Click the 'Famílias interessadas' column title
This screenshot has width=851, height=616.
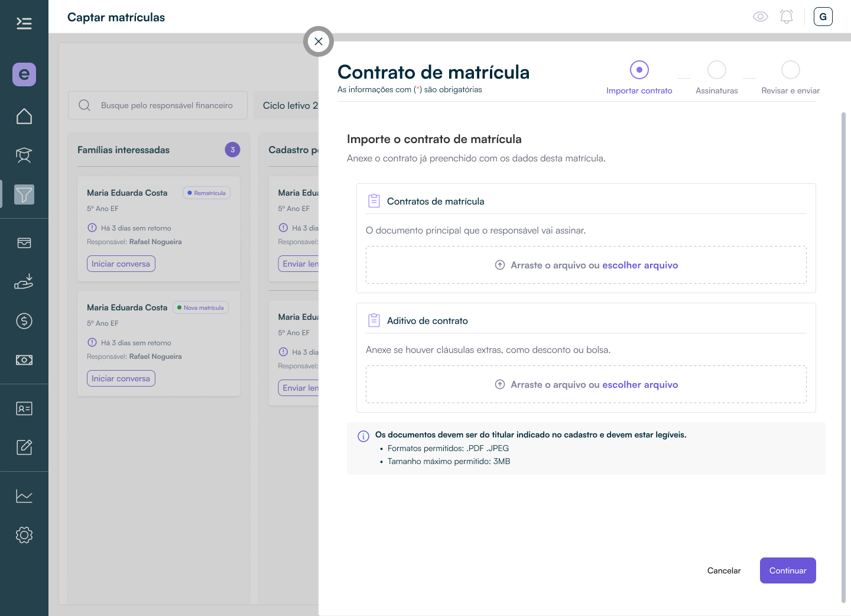click(x=124, y=150)
